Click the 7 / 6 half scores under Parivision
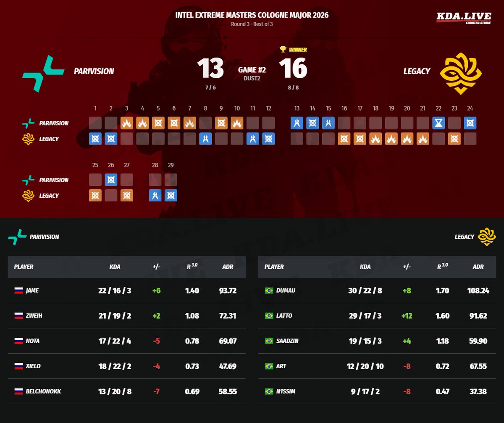Image resolution: width=504 pixels, height=423 pixels. point(210,87)
